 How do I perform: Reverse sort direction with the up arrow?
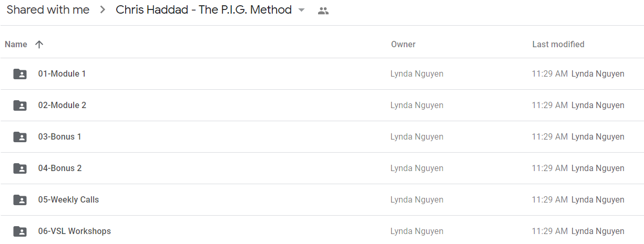(39, 45)
